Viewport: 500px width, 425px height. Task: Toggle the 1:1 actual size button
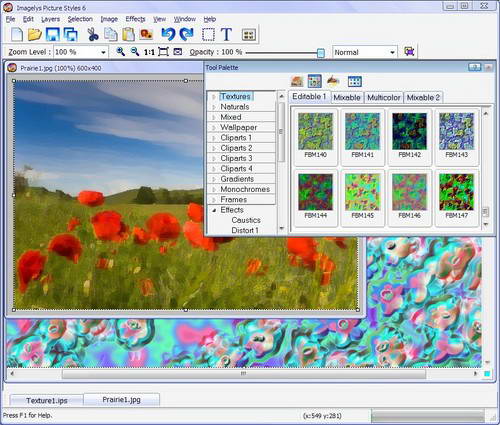click(x=149, y=52)
